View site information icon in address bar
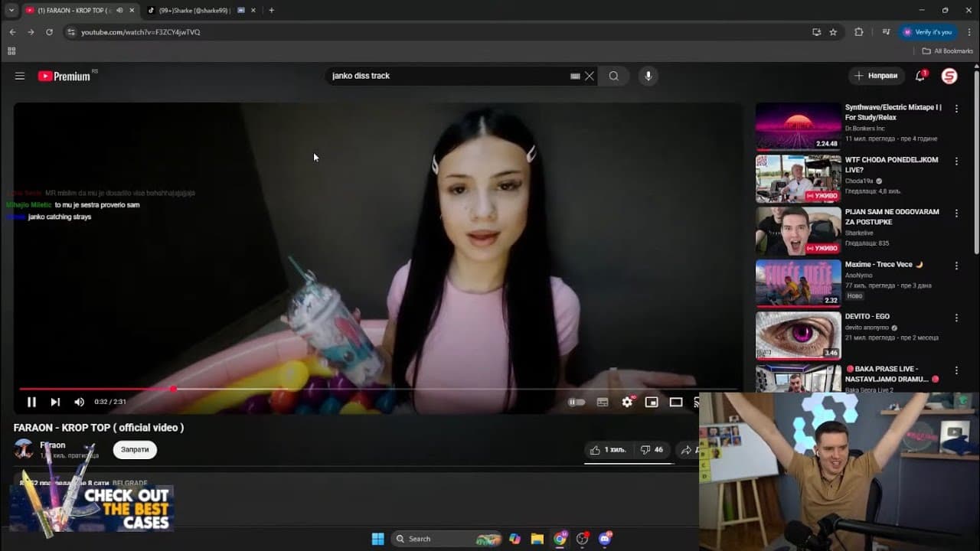Viewport: 980px width, 551px height. click(x=71, y=32)
